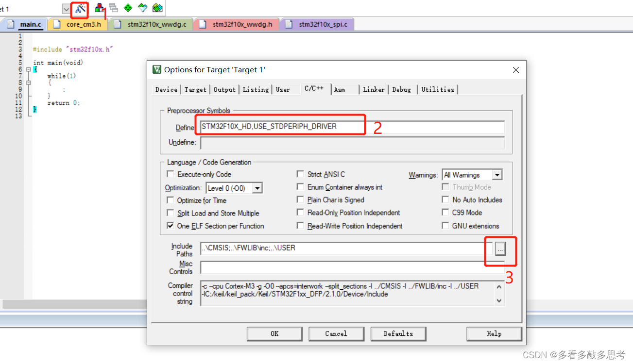Open the stm32f10x_spi.c editor tab
Screen dimensions: 633x364
[x=317, y=24]
